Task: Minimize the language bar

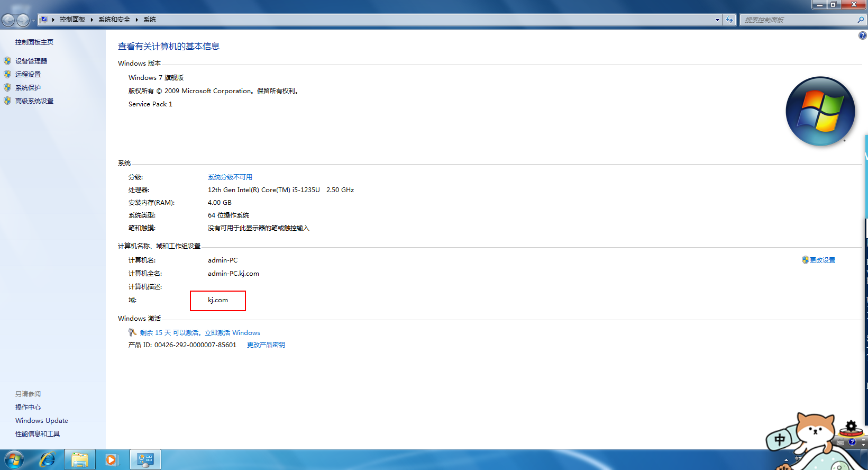Action: point(863,439)
